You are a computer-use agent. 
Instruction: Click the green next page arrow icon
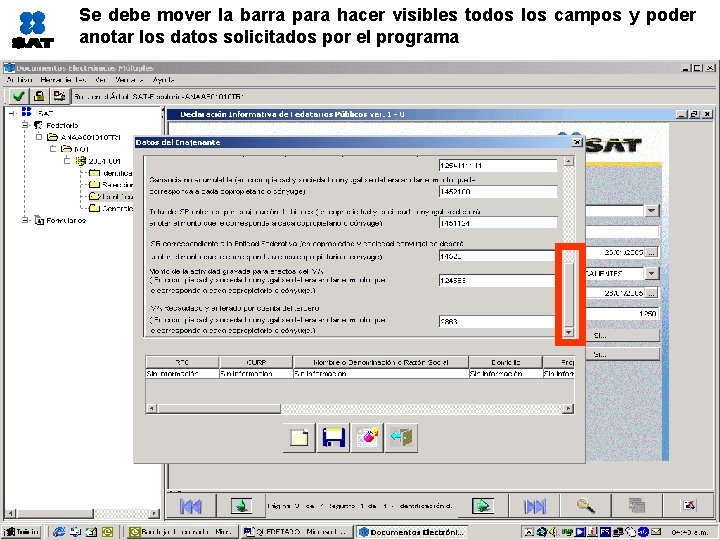click(x=483, y=506)
